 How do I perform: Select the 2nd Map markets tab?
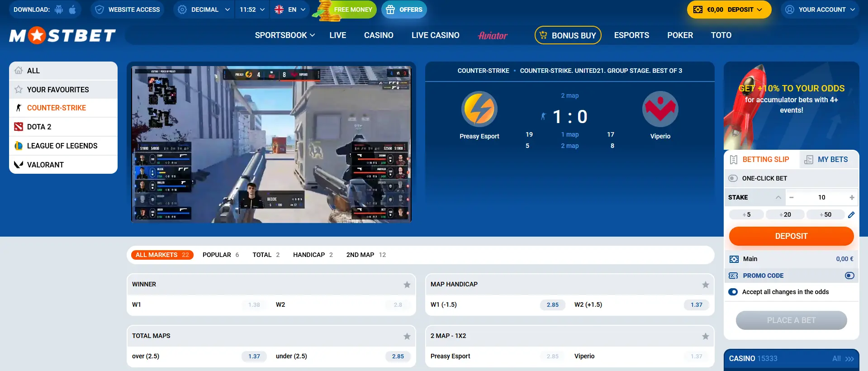(365, 255)
